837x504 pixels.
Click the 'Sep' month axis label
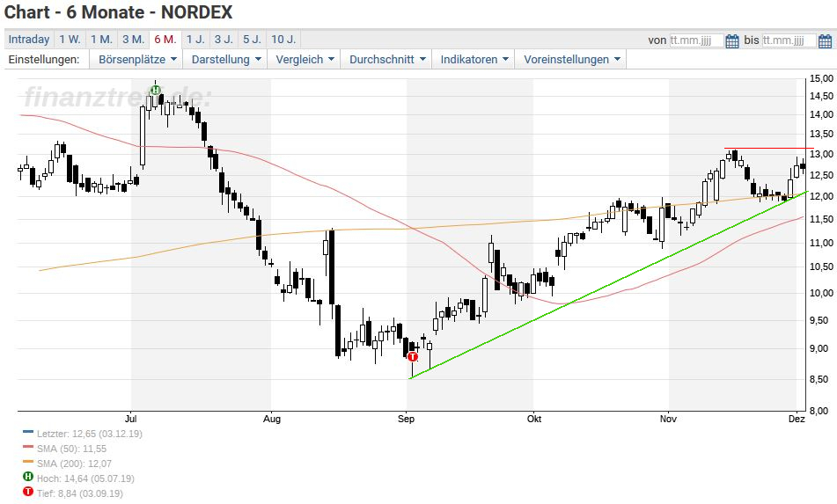pyautogui.click(x=407, y=420)
